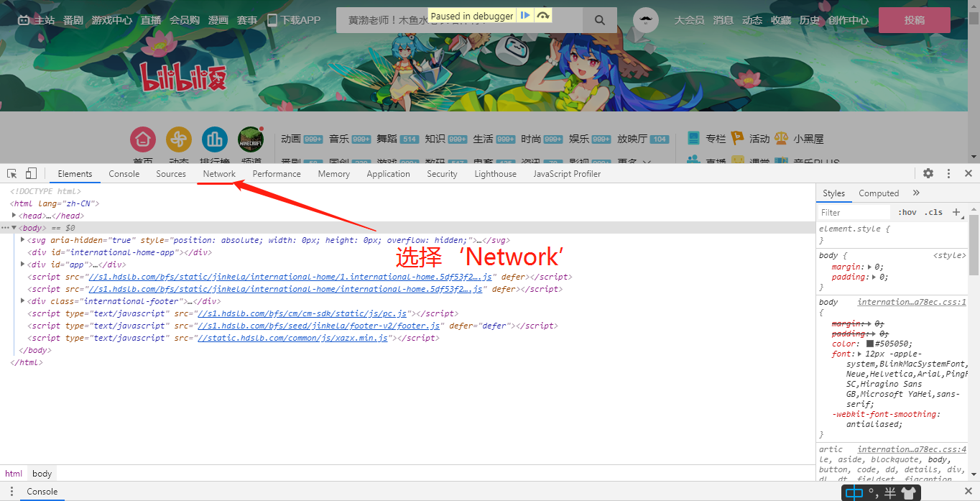980x501 pixels.
Task: Toggle the .cls element classes panel
Action: (x=934, y=212)
